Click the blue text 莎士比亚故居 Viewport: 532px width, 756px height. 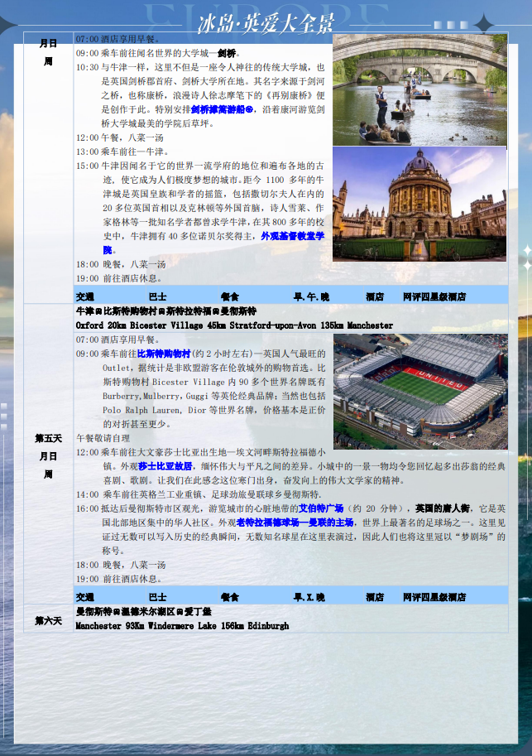(x=165, y=466)
